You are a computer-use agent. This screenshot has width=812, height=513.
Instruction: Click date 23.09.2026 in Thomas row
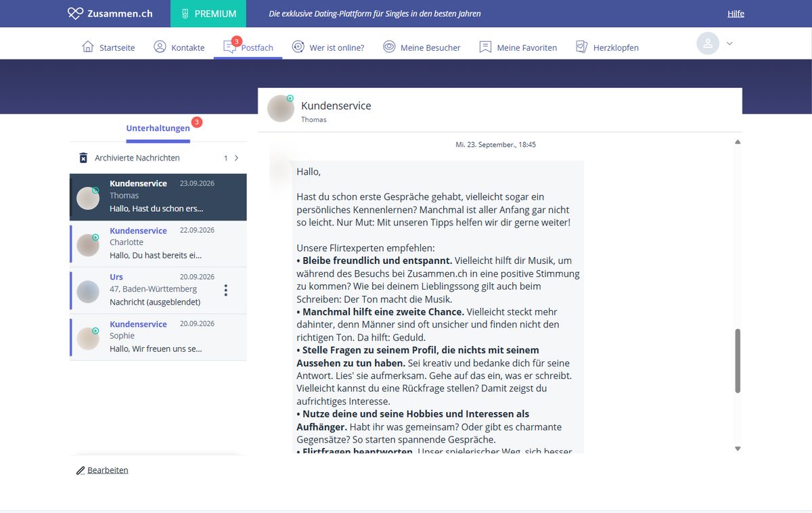pyautogui.click(x=197, y=183)
